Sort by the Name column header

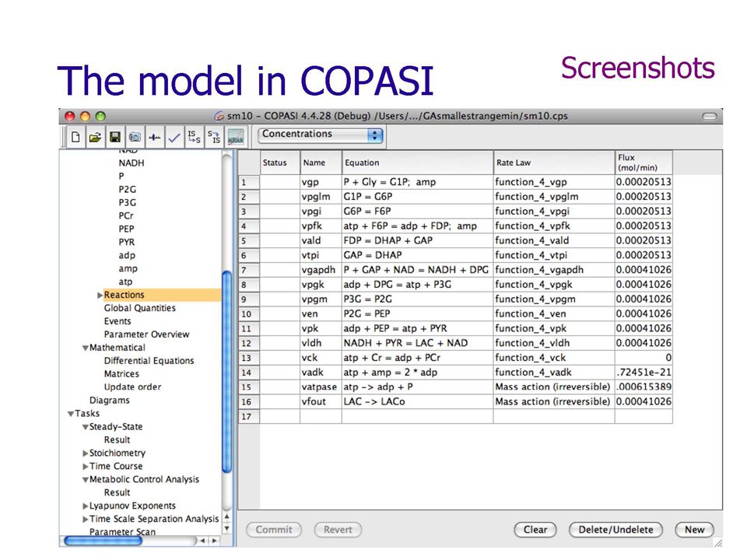tap(321, 163)
